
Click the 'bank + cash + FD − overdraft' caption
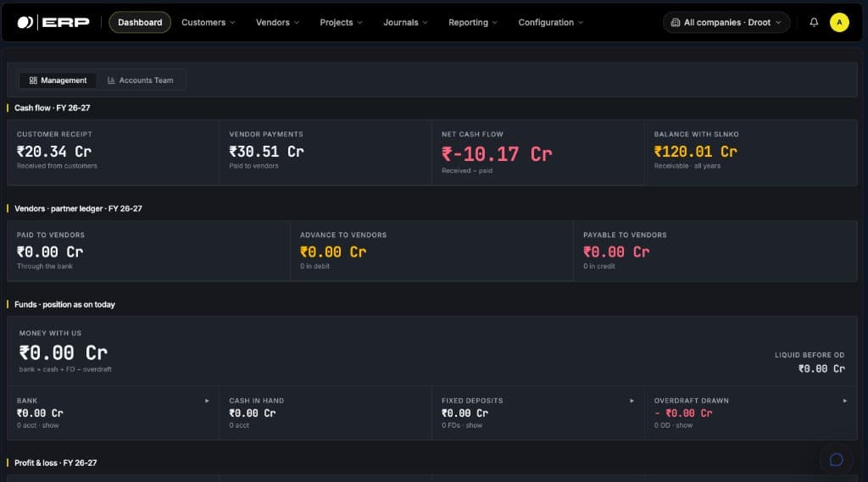point(65,369)
